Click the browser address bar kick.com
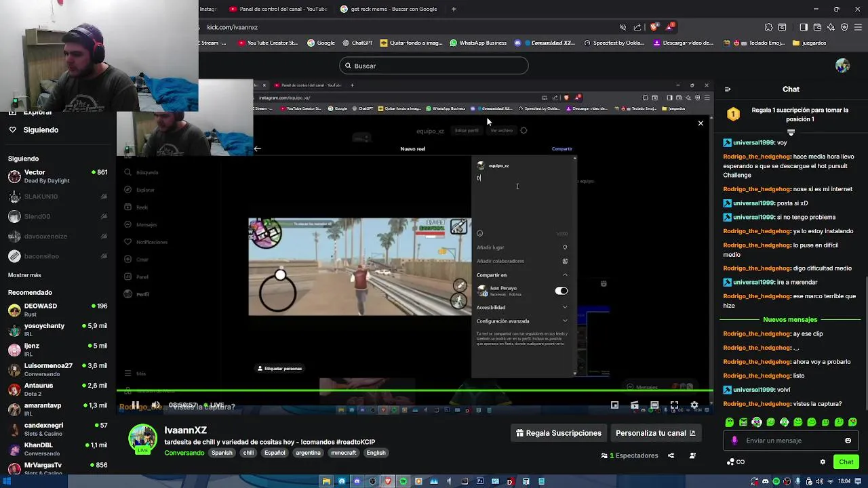Image resolution: width=868 pixels, height=488 pixels. point(407,27)
